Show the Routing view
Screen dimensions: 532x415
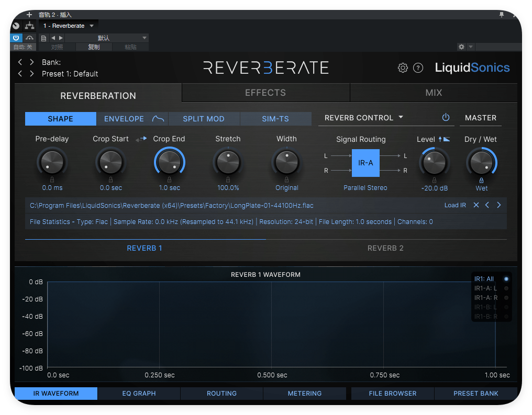click(x=221, y=394)
